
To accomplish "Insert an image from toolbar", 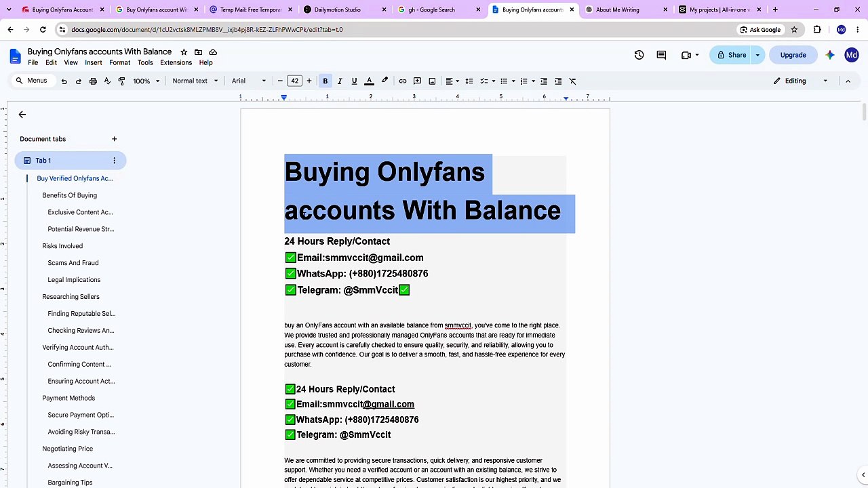I will point(432,81).
